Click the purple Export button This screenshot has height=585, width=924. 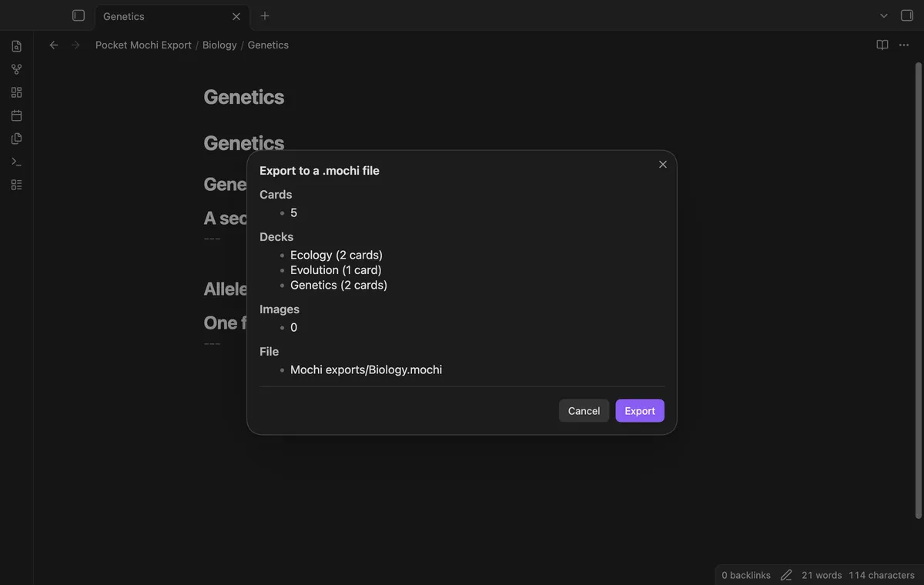(640, 411)
